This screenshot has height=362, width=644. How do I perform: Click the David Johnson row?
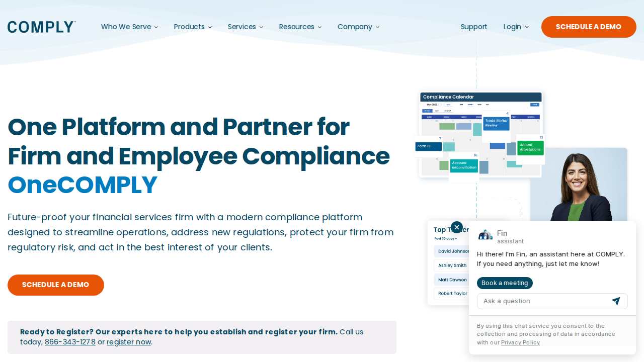tap(451, 251)
